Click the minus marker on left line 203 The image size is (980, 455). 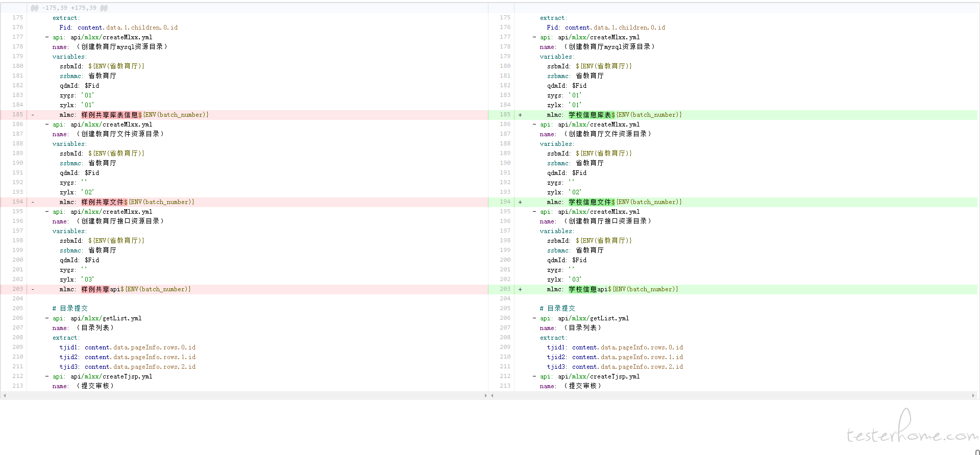tap(33, 290)
